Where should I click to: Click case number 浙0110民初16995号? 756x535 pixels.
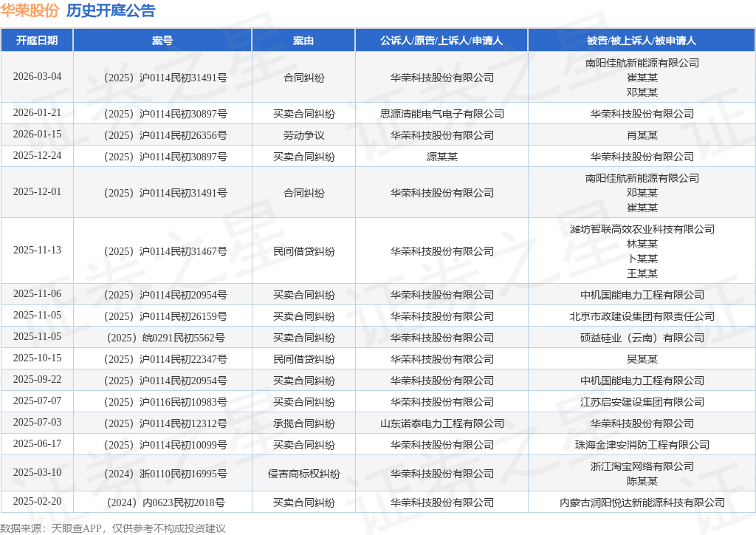point(165,474)
